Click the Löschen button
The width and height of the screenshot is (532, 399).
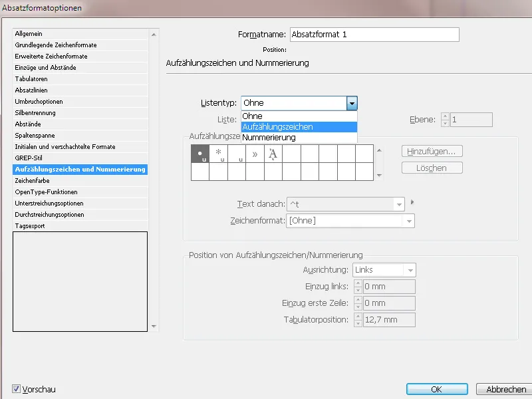tap(432, 168)
